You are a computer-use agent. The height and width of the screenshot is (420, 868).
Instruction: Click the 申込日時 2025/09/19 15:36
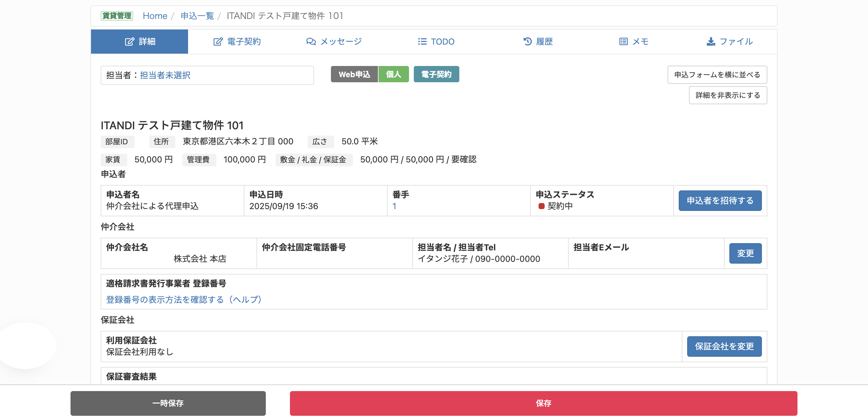pos(283,206)
